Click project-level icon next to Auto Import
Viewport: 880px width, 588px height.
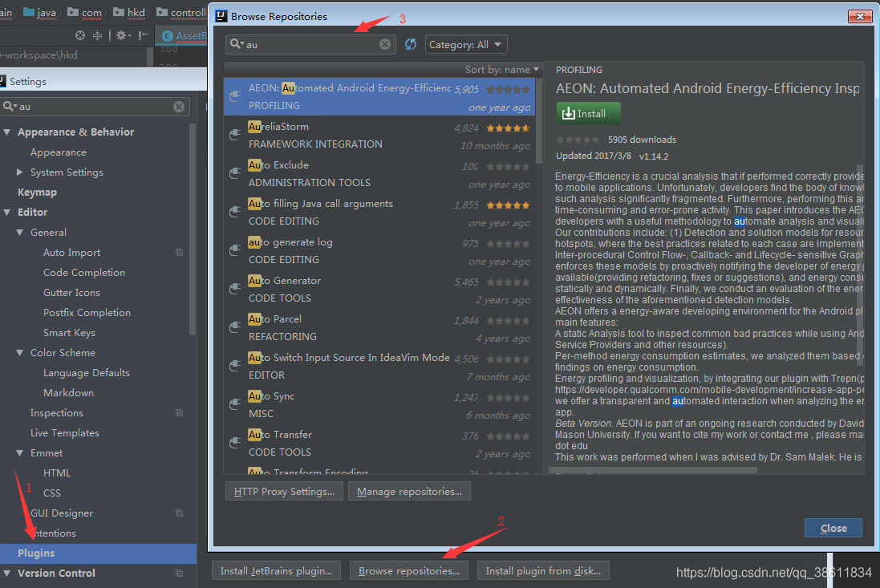click(x=179, y=253)
